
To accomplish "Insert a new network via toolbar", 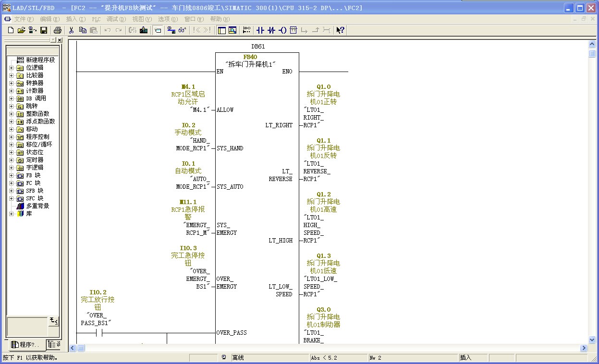I will pos(247,30).
